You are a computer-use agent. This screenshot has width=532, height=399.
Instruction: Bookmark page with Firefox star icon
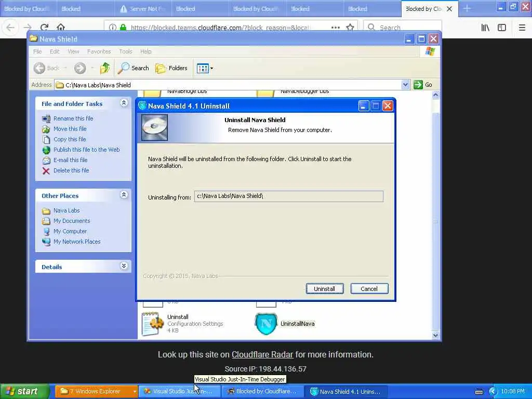click(350, 28)
